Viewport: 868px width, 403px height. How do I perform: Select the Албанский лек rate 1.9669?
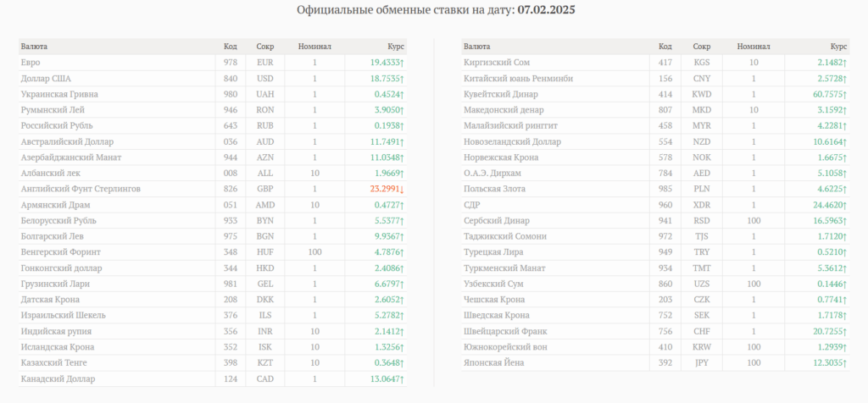click(390, 173)
